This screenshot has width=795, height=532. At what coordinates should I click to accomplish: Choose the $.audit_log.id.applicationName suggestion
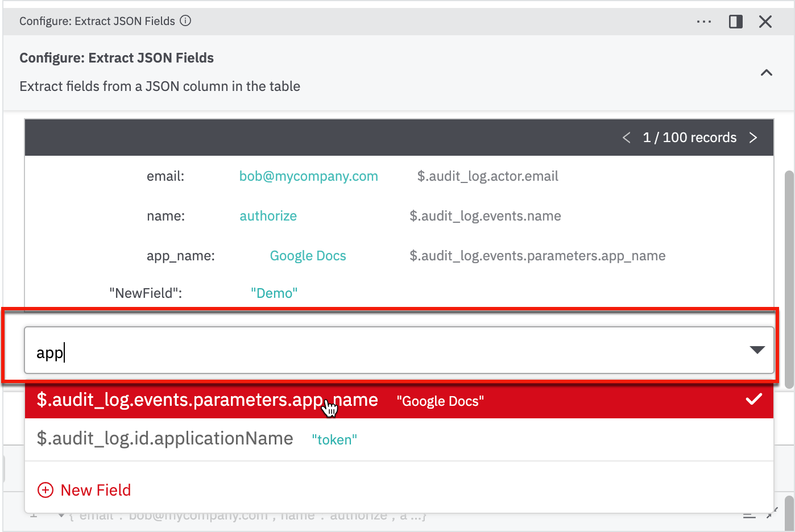[x=165, y=438]
